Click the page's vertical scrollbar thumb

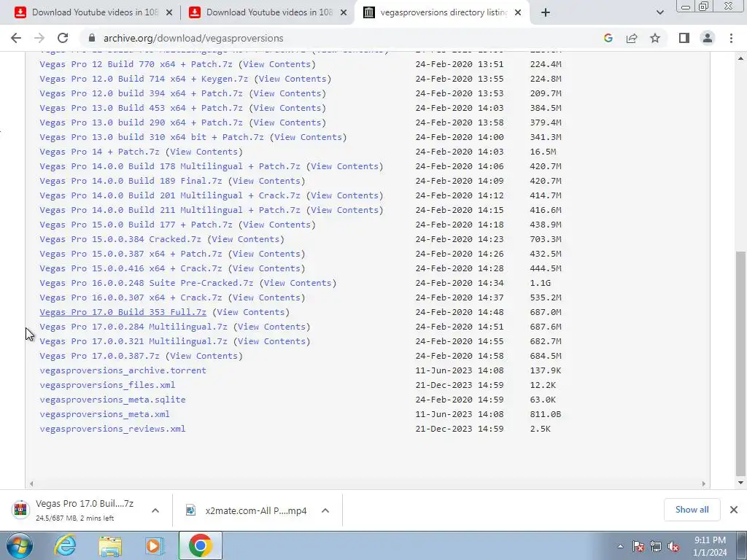click(x=740, y=363)
